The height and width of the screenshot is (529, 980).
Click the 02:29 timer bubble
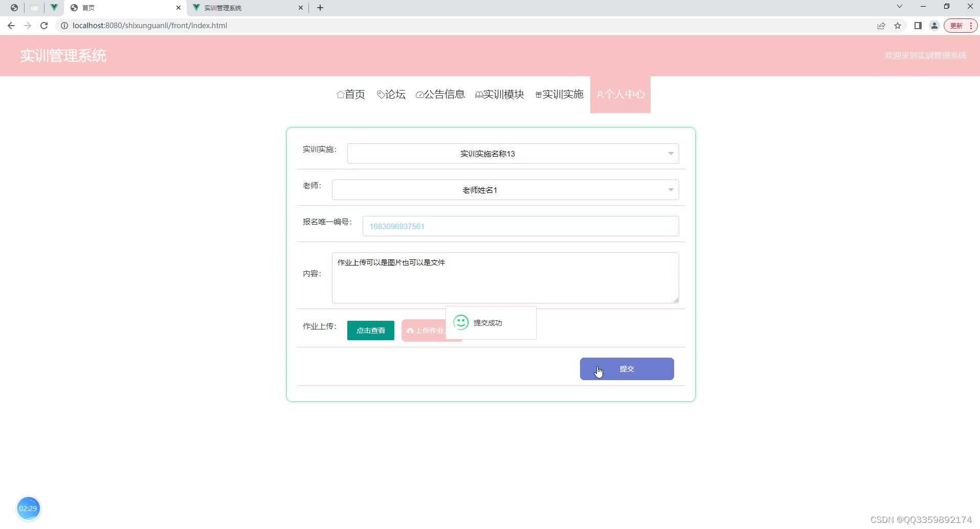(28, 509)
